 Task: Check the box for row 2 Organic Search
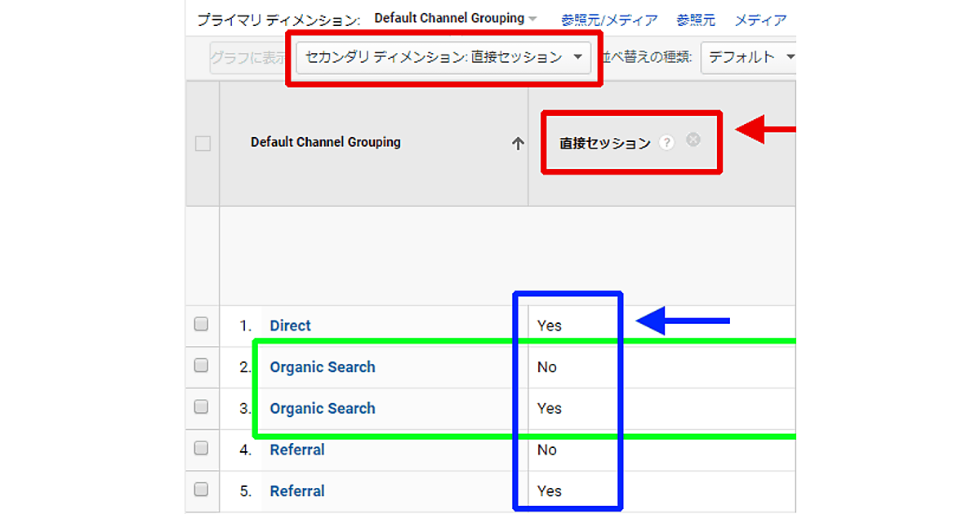point(202,366)
